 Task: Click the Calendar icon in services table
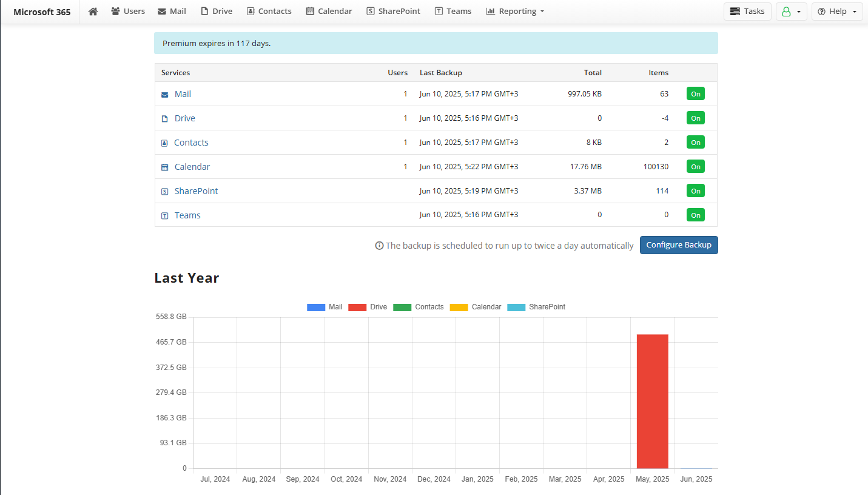pyautogui.click(x=165, y=167)
